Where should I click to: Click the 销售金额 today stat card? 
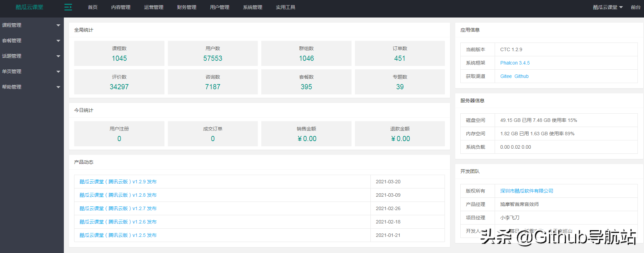point(306,134)
